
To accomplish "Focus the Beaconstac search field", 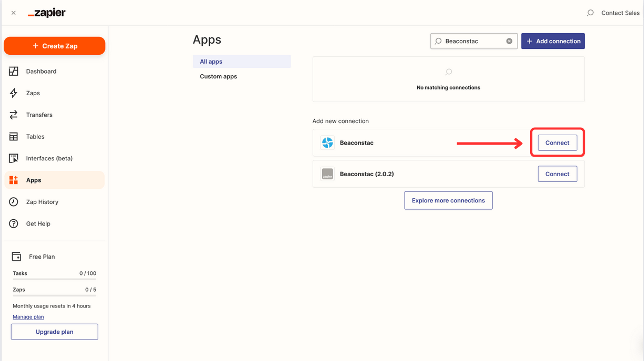I will pos(474,41).
